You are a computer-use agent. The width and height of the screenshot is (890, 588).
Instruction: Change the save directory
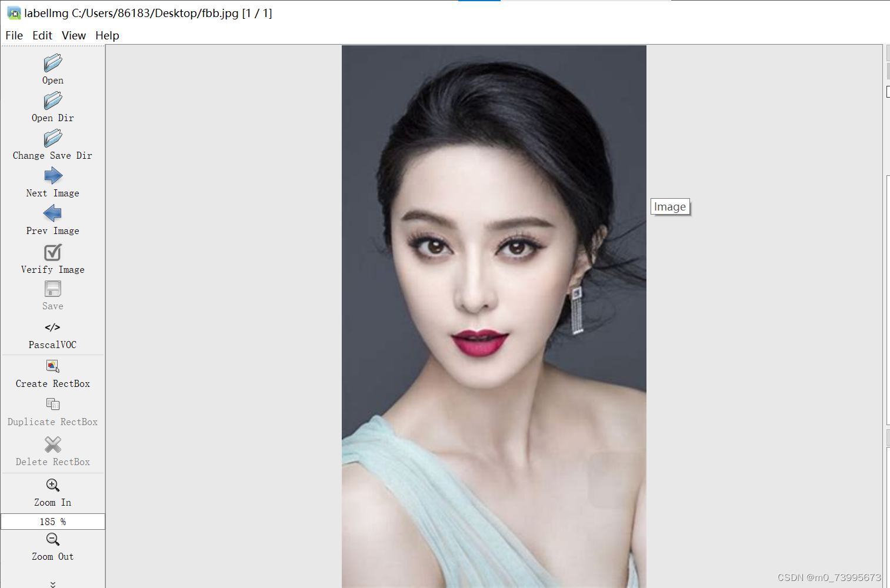pyautogui.click(x=52, y=143)
